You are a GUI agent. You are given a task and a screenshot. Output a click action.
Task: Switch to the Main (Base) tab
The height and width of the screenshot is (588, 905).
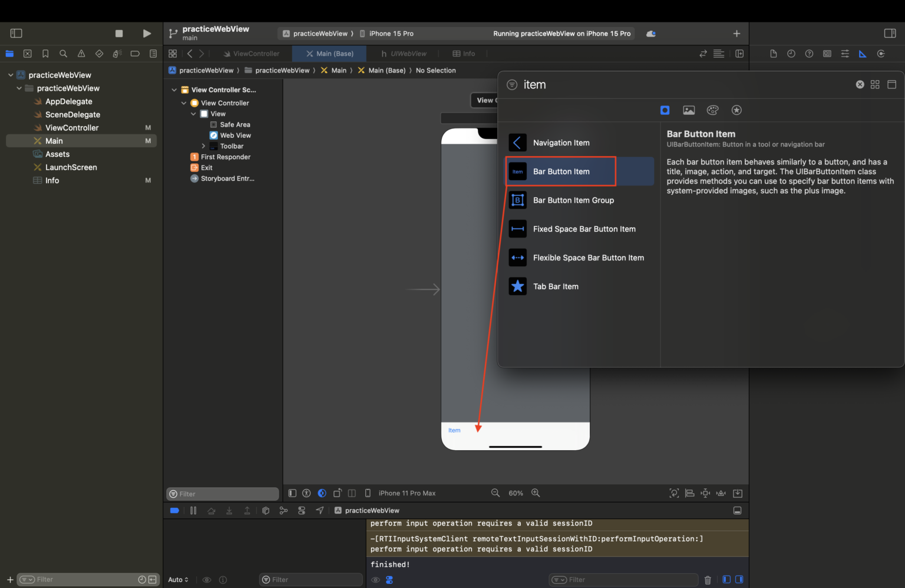coord(329,53)
